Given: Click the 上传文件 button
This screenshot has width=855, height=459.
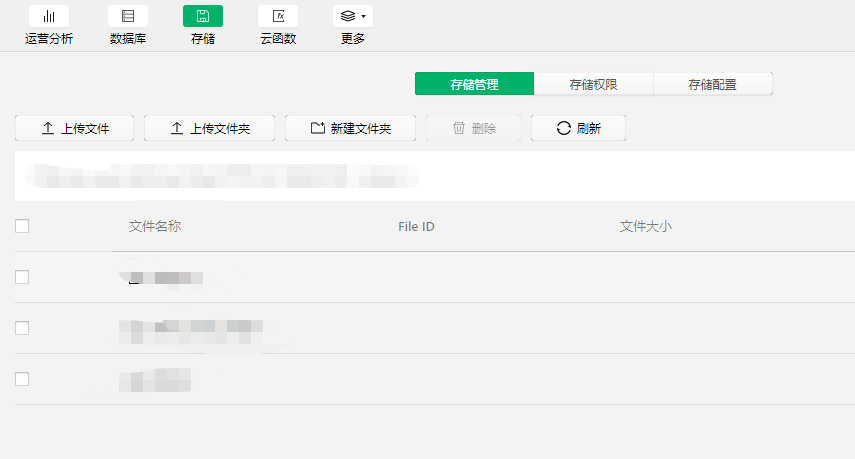Looking at the screenshot, I should click(x=75, y=128).
